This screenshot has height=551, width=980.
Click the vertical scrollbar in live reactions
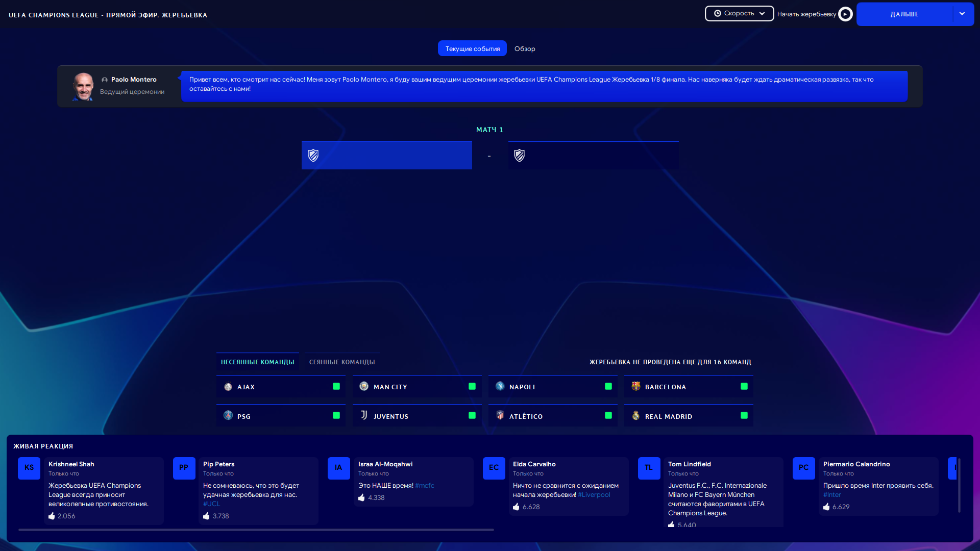point(959,485)
